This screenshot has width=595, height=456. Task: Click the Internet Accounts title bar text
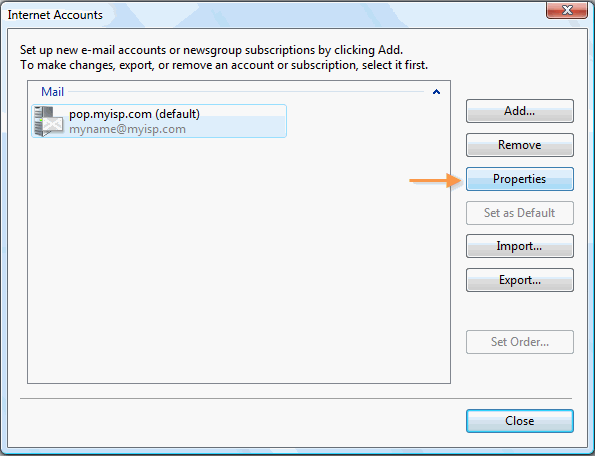(55, 15)
